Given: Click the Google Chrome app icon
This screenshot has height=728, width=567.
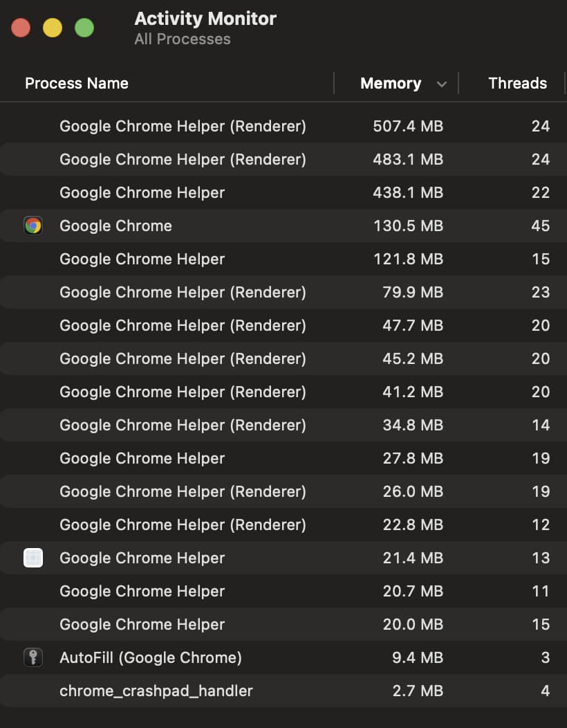Looking at the screenshot, I should 33,226.
